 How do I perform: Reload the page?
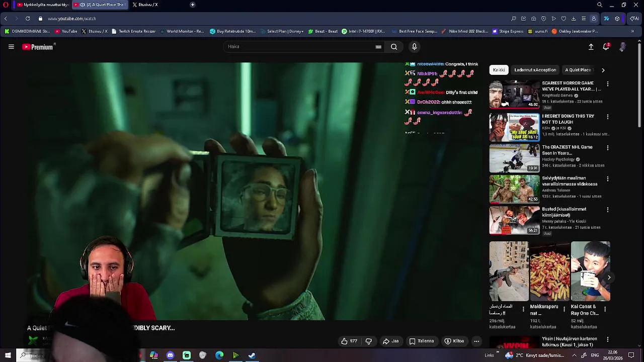[x=28, y=19]
